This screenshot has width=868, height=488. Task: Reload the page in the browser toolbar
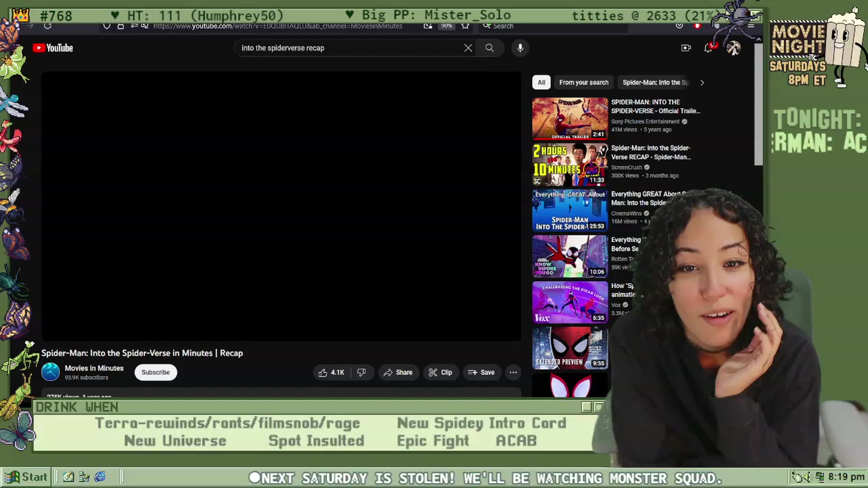tap(47, 26)
